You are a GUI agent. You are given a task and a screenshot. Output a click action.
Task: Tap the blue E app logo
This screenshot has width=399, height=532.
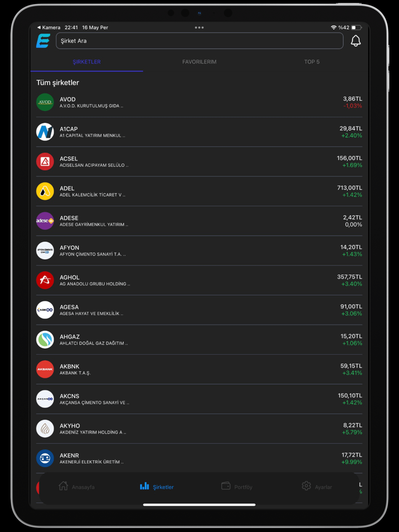43,41
